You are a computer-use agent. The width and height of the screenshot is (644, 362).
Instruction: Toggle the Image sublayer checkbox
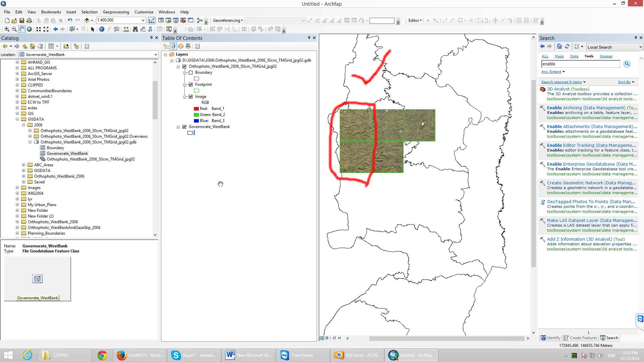click(x=191, y=97)
